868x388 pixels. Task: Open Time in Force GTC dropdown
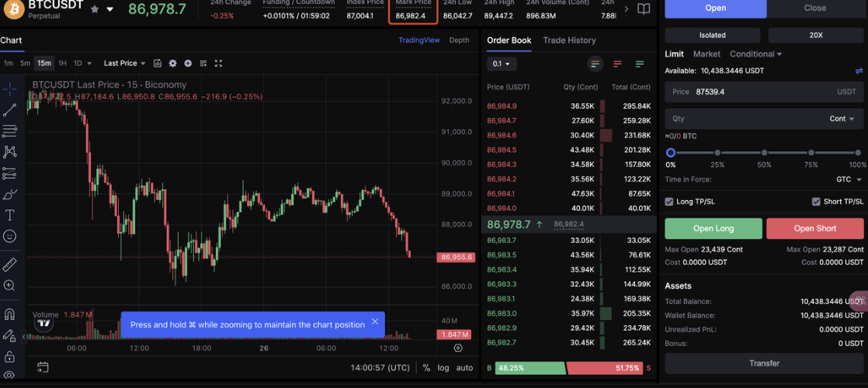click(849, 179)
